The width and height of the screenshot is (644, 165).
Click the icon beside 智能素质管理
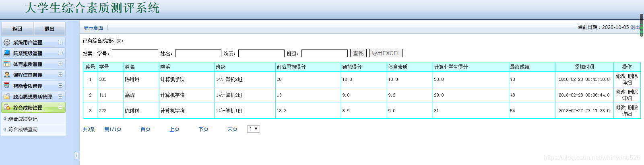click(x=7, y=86)
